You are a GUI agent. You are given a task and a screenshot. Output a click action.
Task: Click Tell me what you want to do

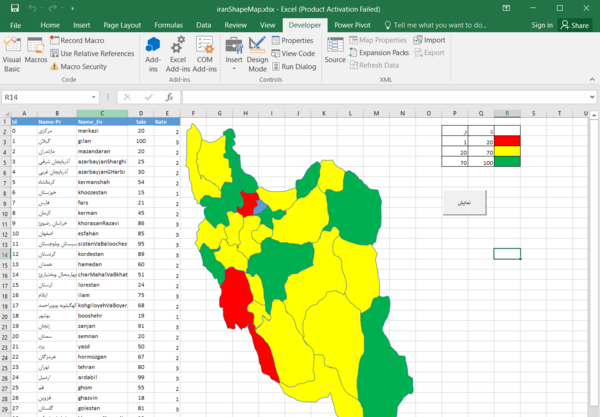coord(435,25)
